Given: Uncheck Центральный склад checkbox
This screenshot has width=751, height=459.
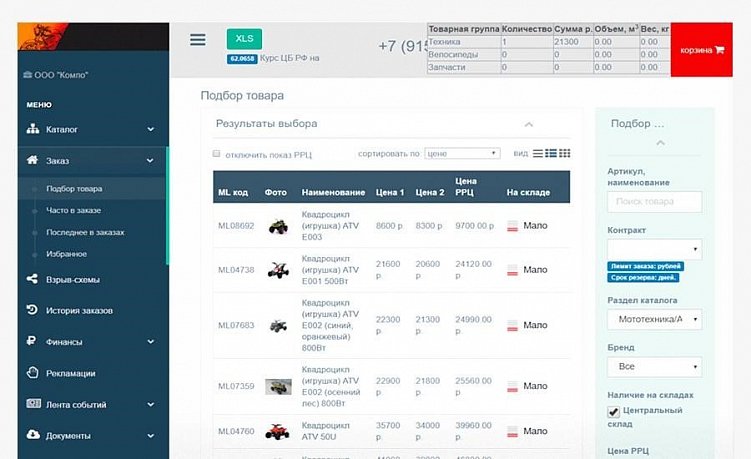Looking at the screenshot, I should tap(613, 412).
